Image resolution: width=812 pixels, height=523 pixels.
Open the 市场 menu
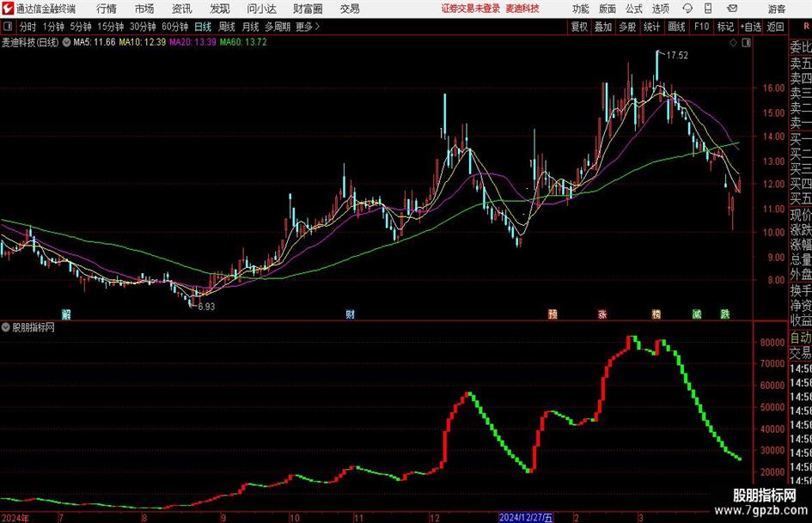click(144, 9)
